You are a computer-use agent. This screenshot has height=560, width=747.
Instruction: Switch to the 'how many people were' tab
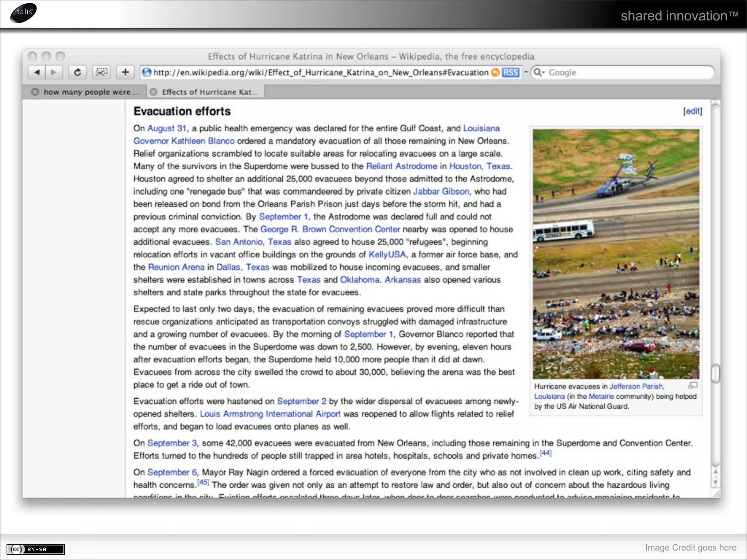click(91, 92)
